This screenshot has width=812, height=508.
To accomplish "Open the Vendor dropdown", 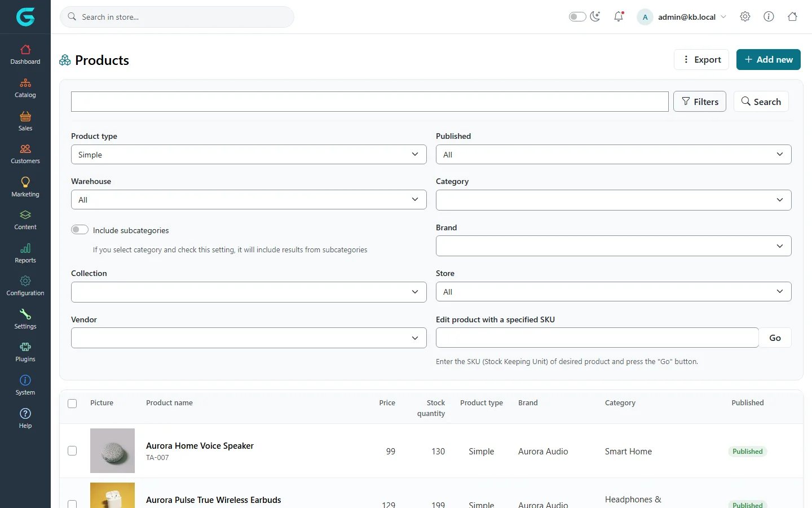I will (x=249, y=338).
